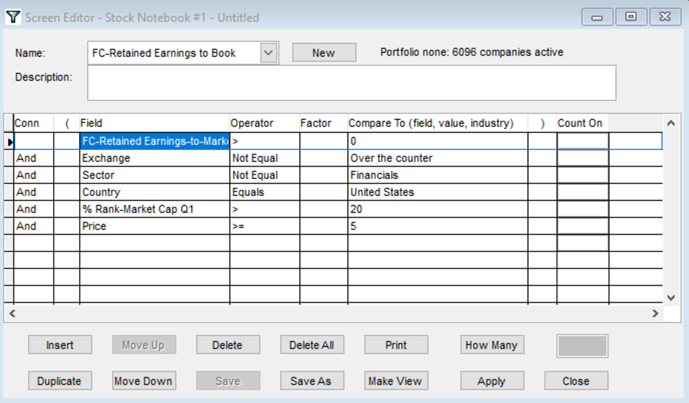Viewport: 689px width, 403px height.
Task: Click the Close button at bottom
Action: point(576,381)
